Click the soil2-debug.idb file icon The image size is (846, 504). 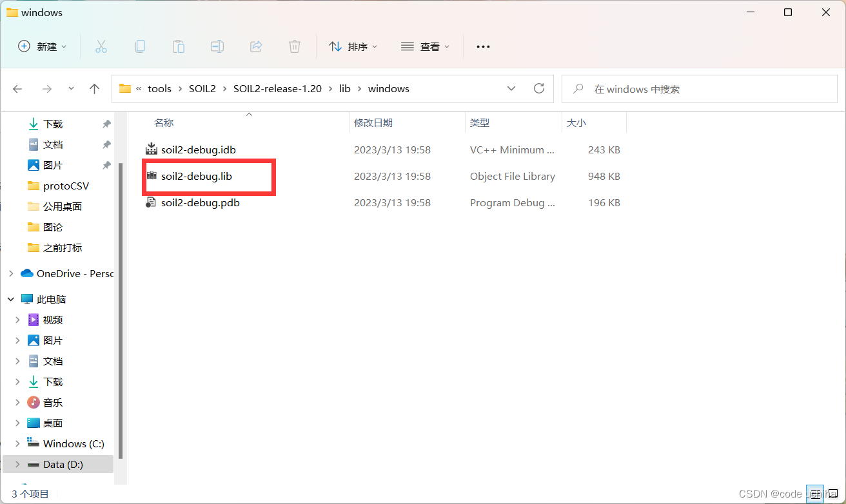(152, 150)
